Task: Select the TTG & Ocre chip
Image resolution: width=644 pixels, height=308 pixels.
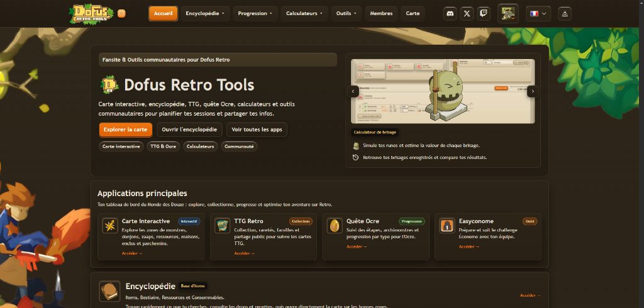Action: tap(163, 146)
